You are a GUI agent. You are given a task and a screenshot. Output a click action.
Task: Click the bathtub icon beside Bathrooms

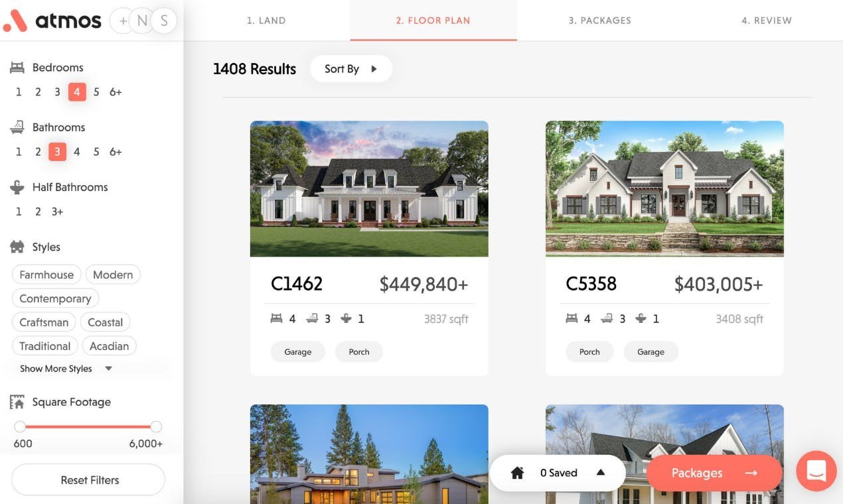[17, 127]
